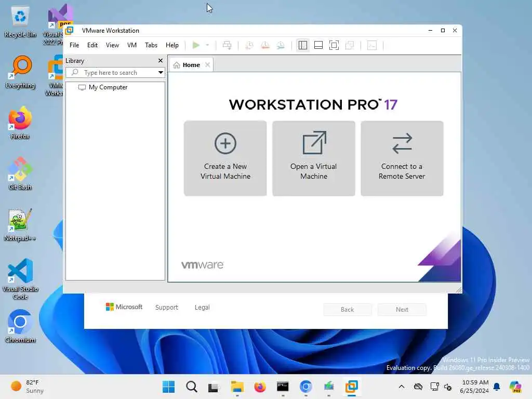Open the VM menu
Image resolution: width=532 pixels, height=399 pixels.
pyautogui.click(x=131, y=45)
